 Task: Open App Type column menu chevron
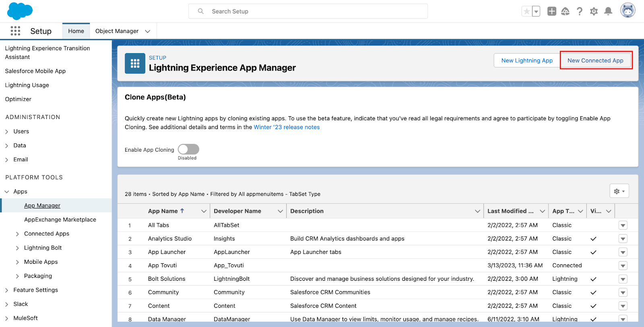point(580,211)
